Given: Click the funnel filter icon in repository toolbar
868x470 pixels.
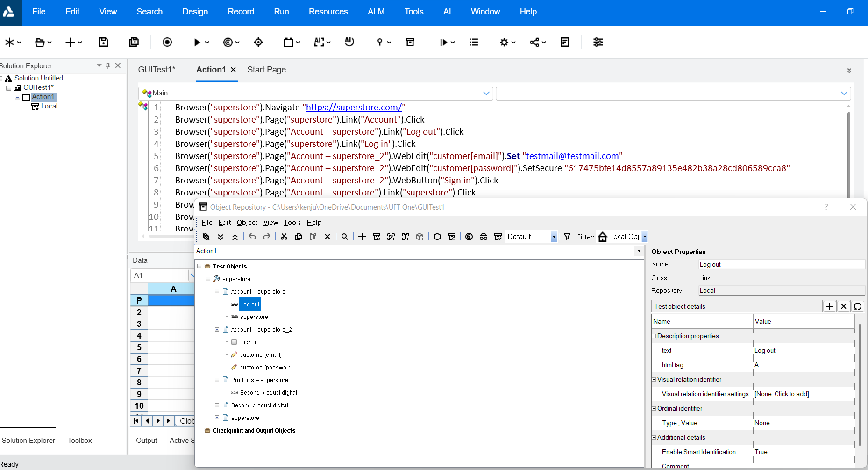Looking at the screenshot, I should pos(567,237).
